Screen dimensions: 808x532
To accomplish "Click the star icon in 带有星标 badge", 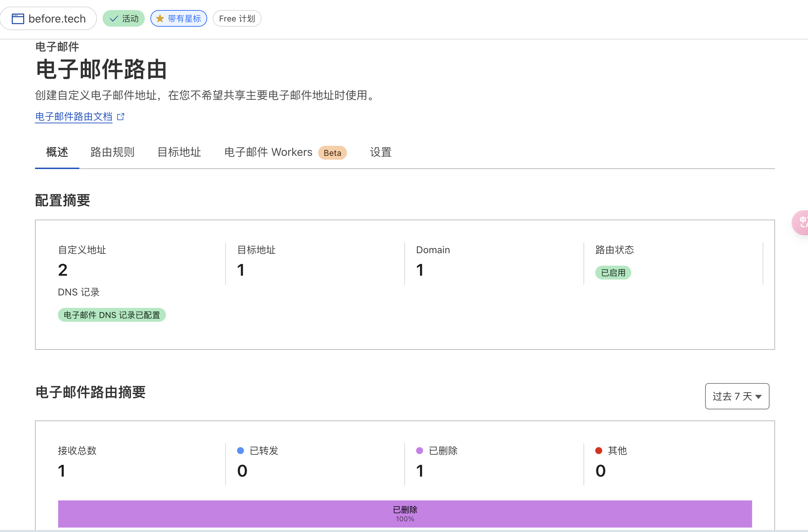I will click(160, 19).
